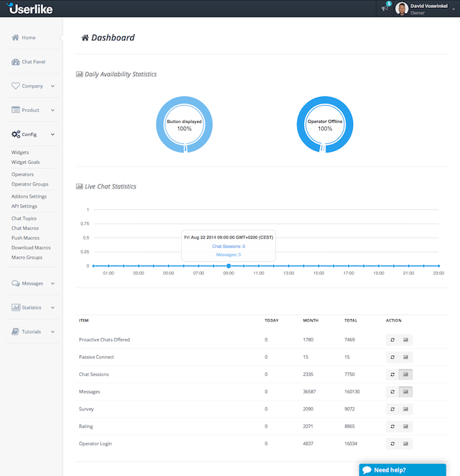Click refresh icon for Operator Login row

click(392, 444)
